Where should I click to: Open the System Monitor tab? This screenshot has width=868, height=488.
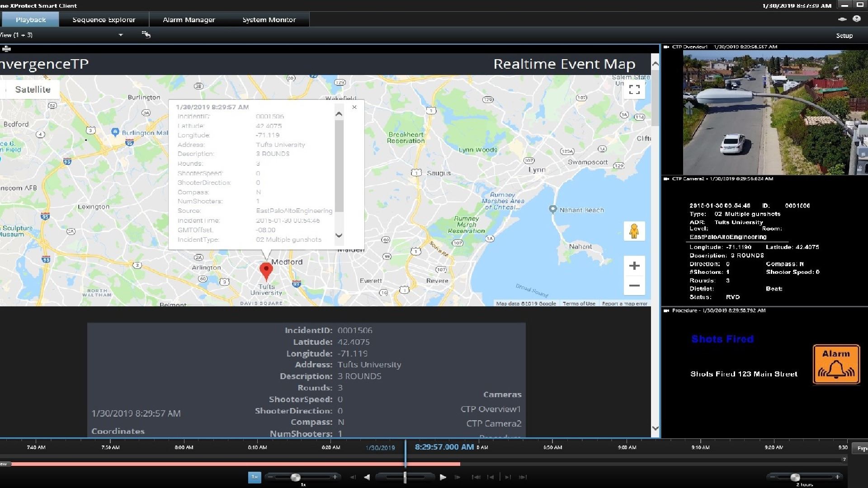(x=269, y=20)
